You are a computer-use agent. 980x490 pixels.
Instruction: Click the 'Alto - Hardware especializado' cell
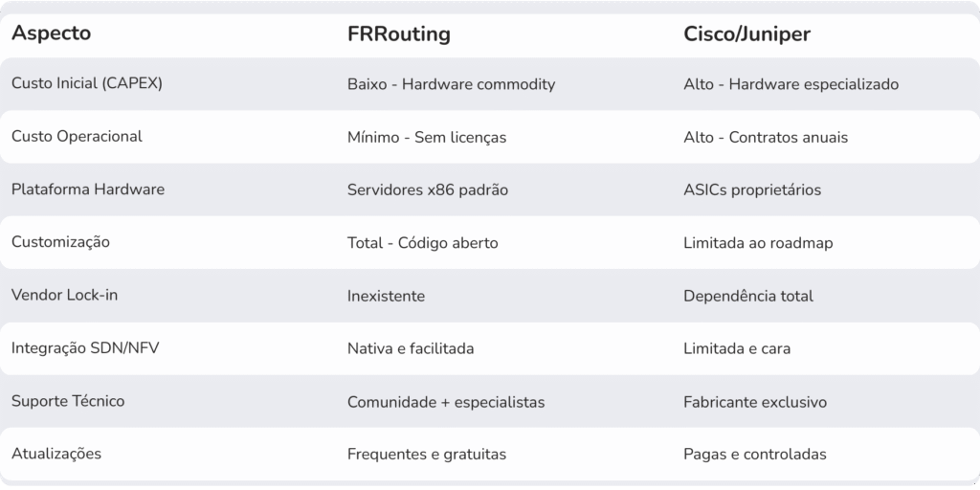(x=791, y=84)
